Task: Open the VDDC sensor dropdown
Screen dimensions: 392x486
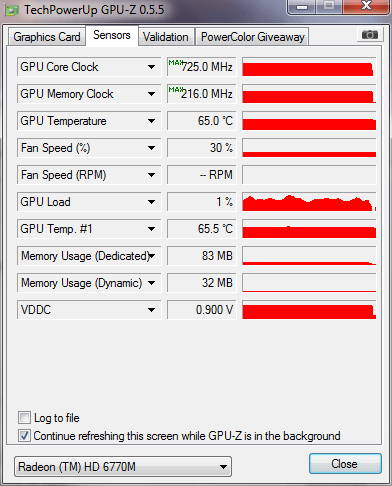Action: [151, 310]
